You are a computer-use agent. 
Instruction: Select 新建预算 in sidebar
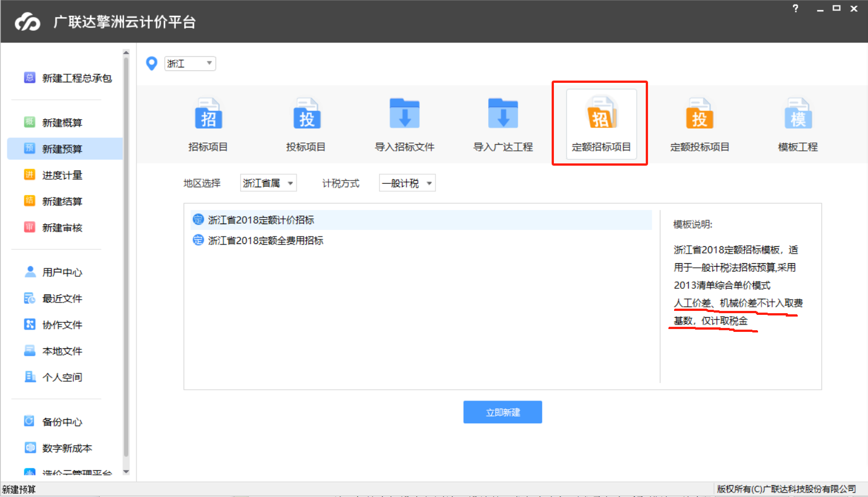65,149
